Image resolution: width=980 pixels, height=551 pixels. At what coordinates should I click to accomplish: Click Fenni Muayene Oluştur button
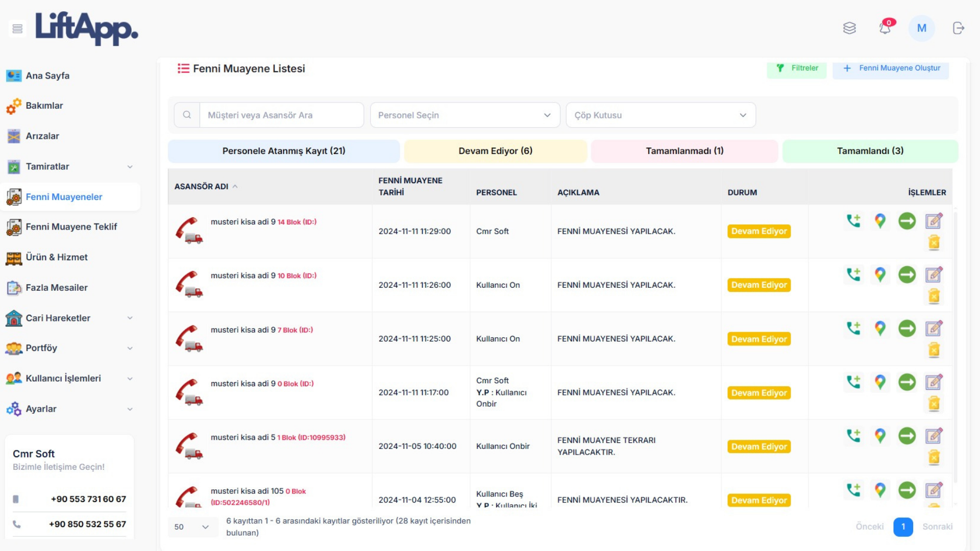(x=891, y=68)
